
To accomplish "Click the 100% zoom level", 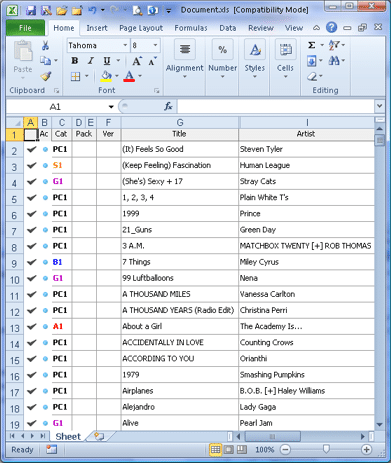I will pyautogui.click(x=264, y=450).
